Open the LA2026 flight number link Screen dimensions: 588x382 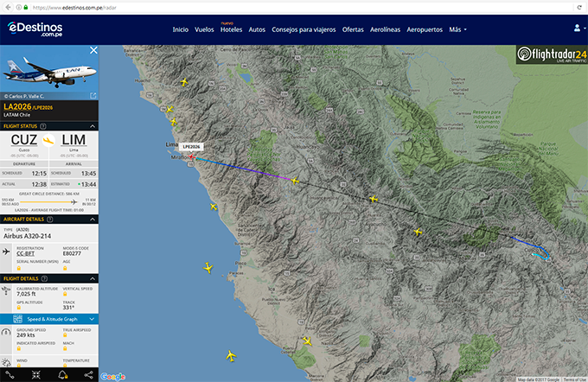17,107
